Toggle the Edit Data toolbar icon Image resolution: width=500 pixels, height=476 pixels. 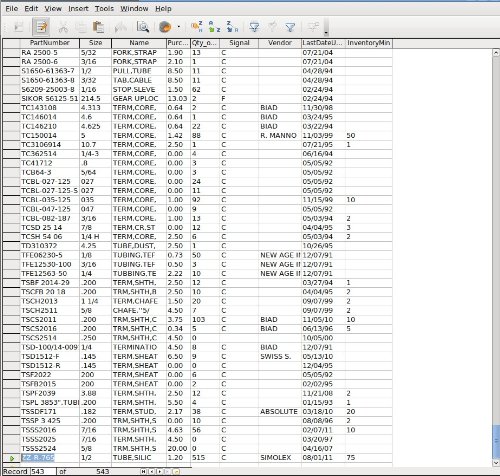pos(41,27)
